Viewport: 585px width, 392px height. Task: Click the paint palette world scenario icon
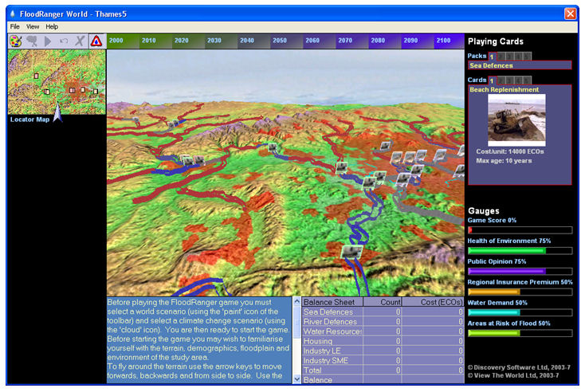(16, 41)
